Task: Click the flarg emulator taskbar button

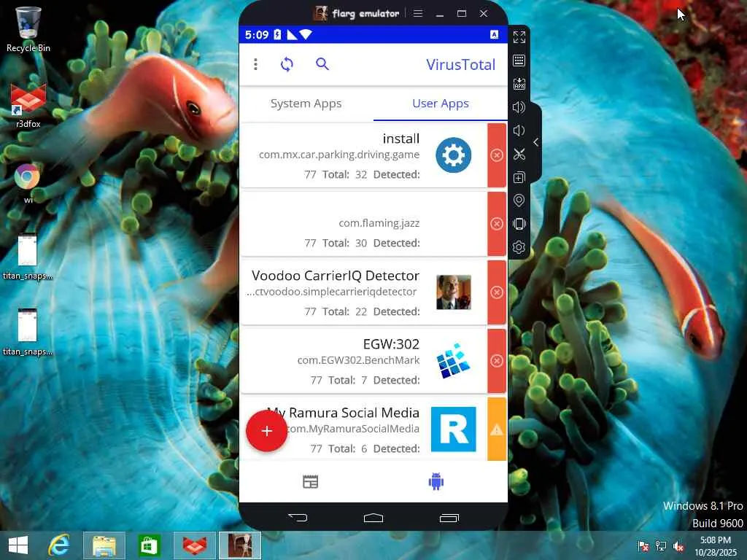Action: (x=239, y=545)
